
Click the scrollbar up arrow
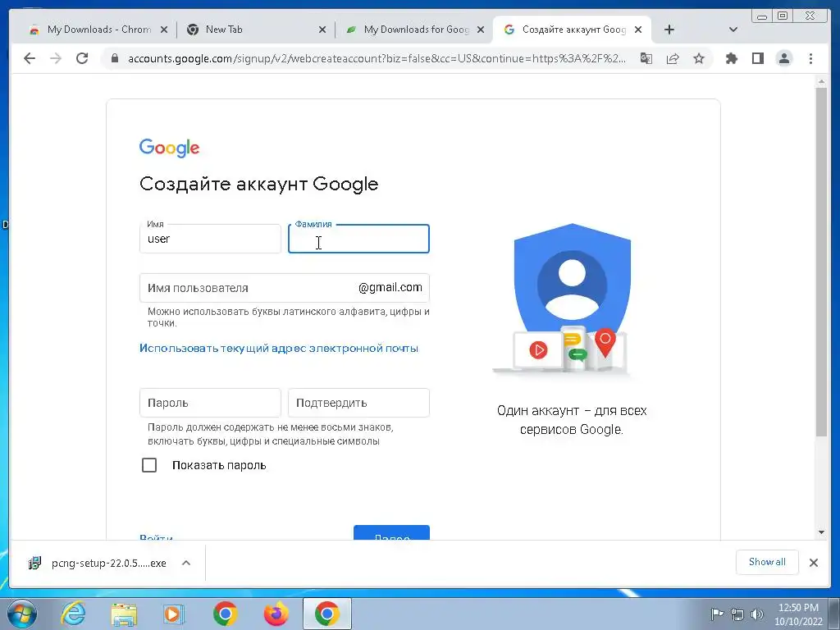coord(821,81)
